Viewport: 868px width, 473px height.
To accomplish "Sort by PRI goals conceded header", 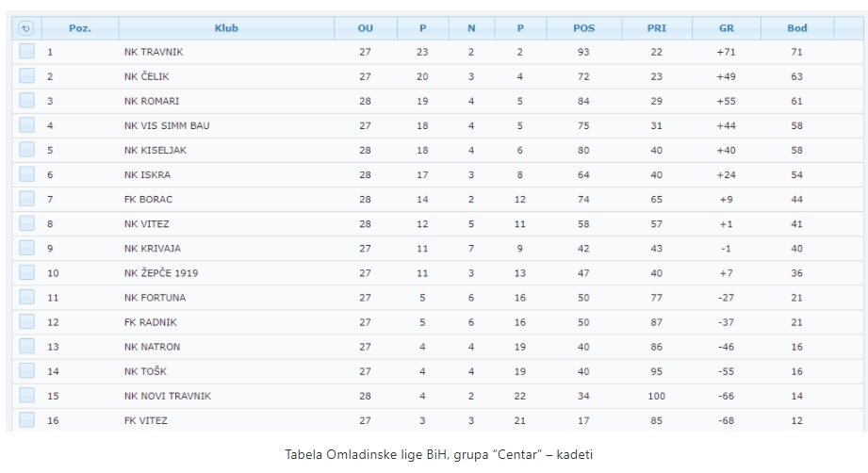I will [657, 28].
